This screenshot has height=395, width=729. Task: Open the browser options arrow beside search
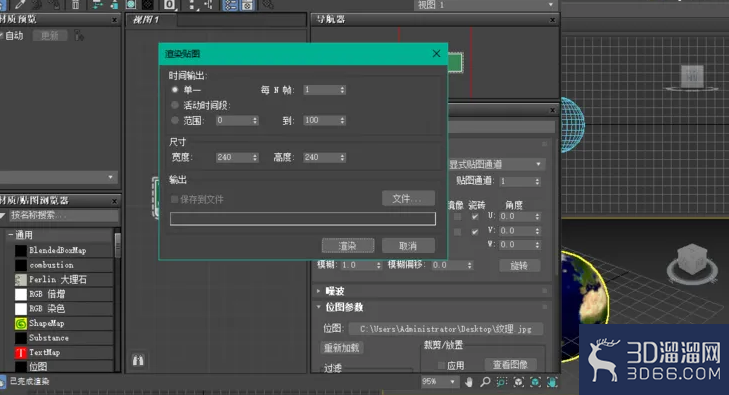pyautogui.click(x=3, y=215)
